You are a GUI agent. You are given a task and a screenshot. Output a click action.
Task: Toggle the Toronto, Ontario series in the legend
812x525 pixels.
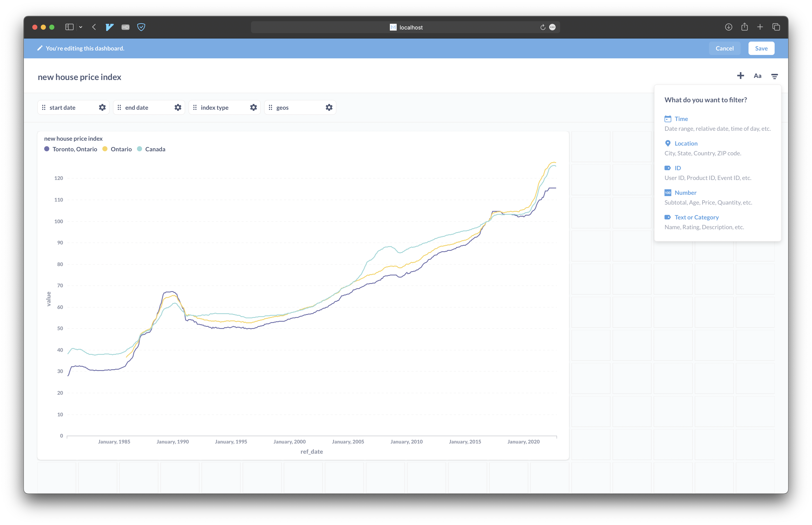74,149
